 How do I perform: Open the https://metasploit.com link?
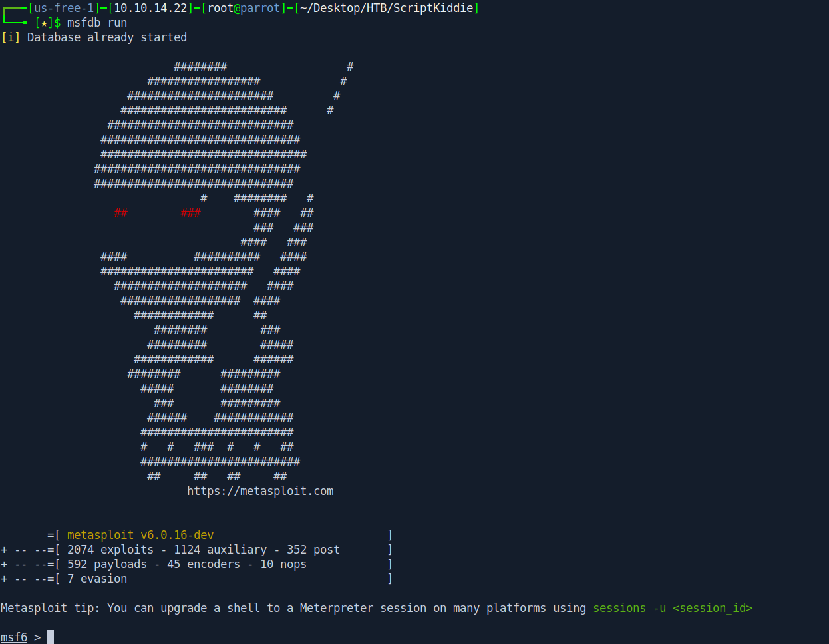tap(260, 491)
